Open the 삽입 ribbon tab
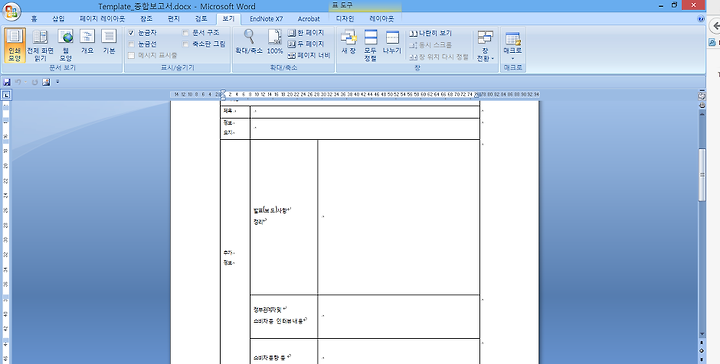The image size is (720, 364). coord(58,19)
